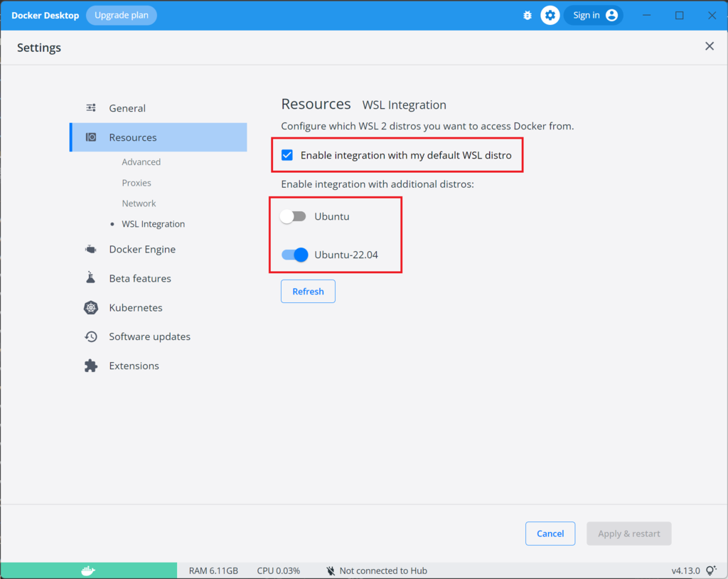Click the Cancel button

(x=550, y=533)
